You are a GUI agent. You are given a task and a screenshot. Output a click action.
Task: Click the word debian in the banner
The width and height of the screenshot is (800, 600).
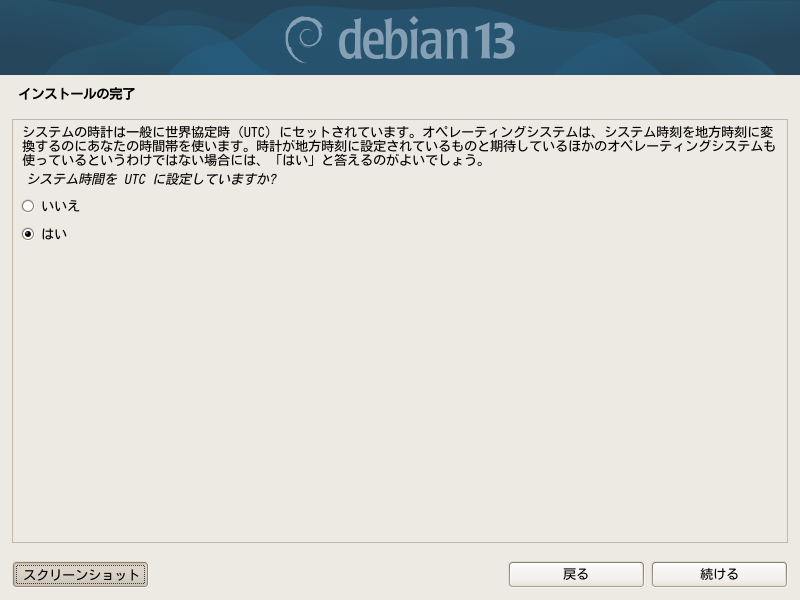point(403,39)
